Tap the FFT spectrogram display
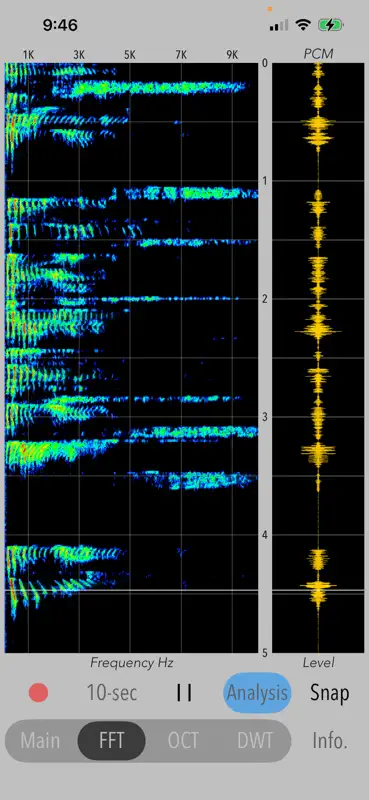This screenshot has height=800, width=369. [x=131, y=358]
